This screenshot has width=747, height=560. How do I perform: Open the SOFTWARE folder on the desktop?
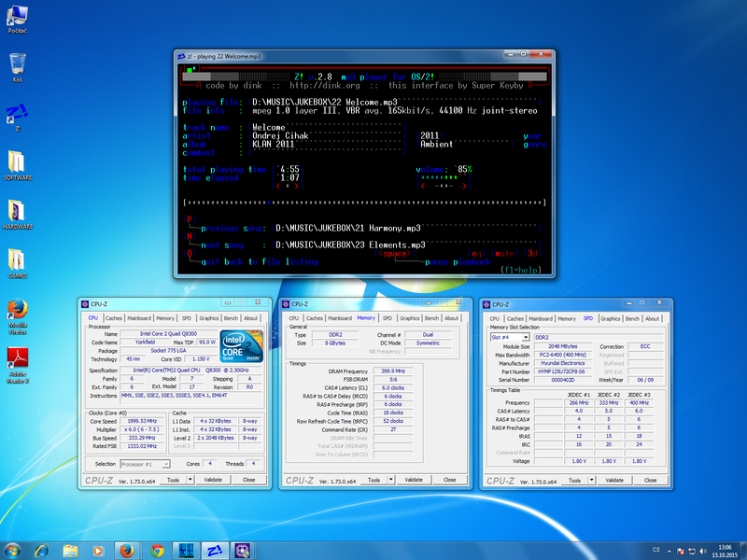tap(19, 161)
